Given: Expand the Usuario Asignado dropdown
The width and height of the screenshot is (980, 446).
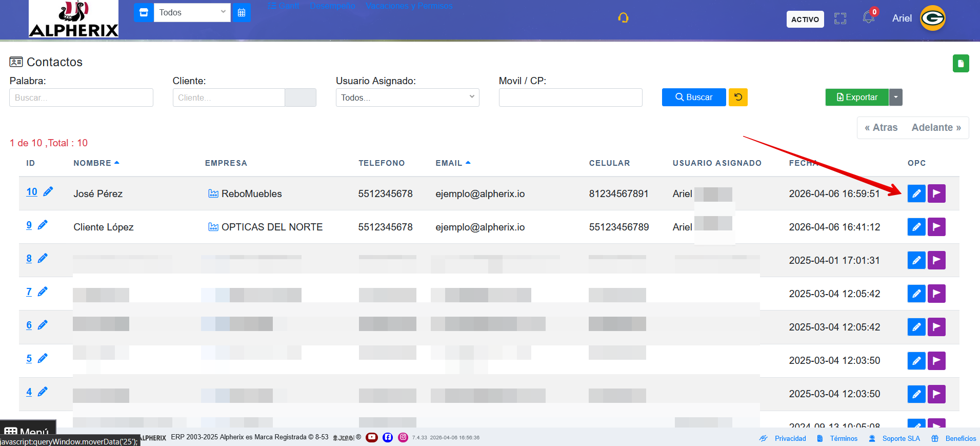Looking at the screenshot, I should pos(407,98).
